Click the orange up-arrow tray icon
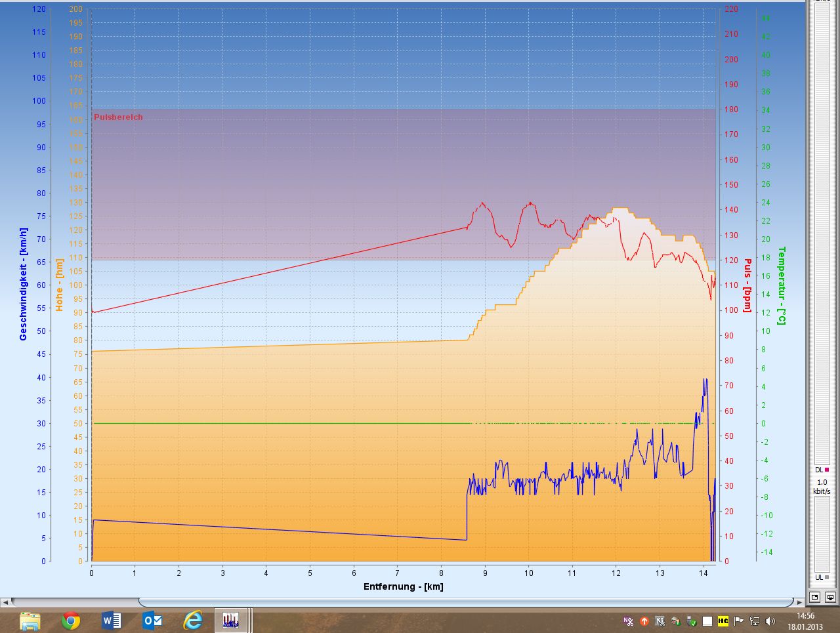 [644, 621]
